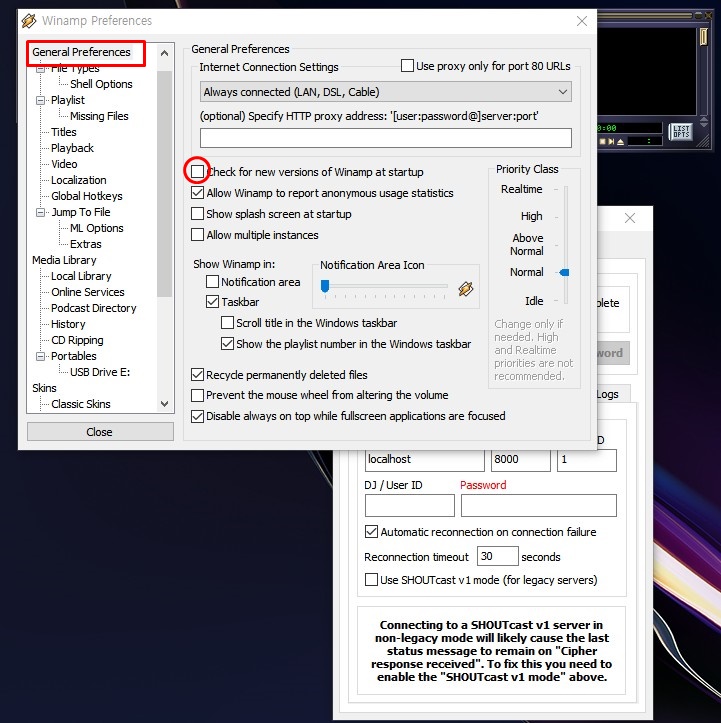
Task: Toggle Allow Winamp to report anonymous usage statistics
Action: coord(197,193)
